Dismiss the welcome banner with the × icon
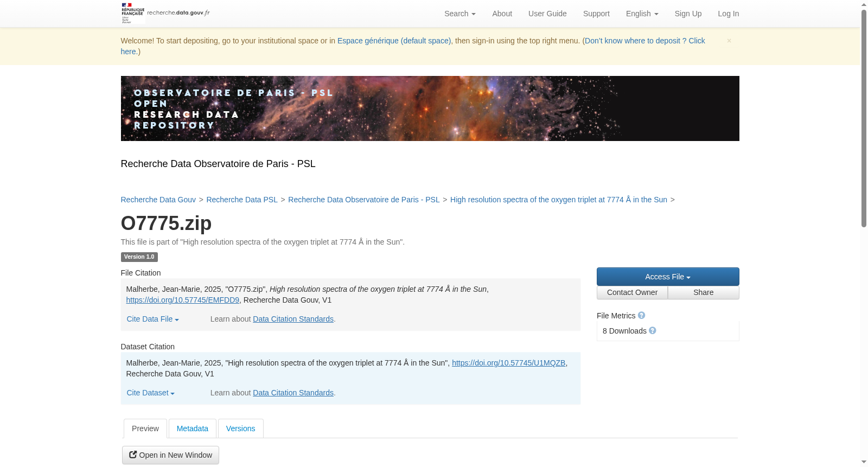Screen dimensions: 868x467 coord(729,41)
